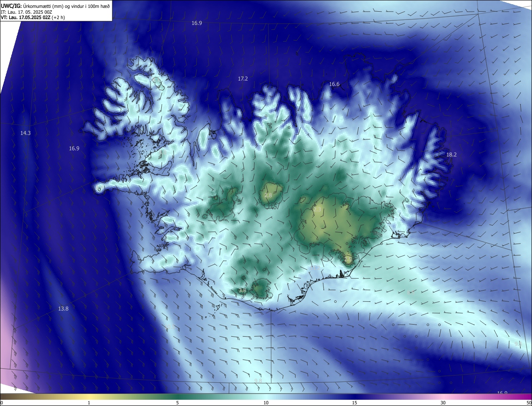This screenshot has width=532, height=406.
Task: Click the colorbar label 1
Action: point(89,403)
